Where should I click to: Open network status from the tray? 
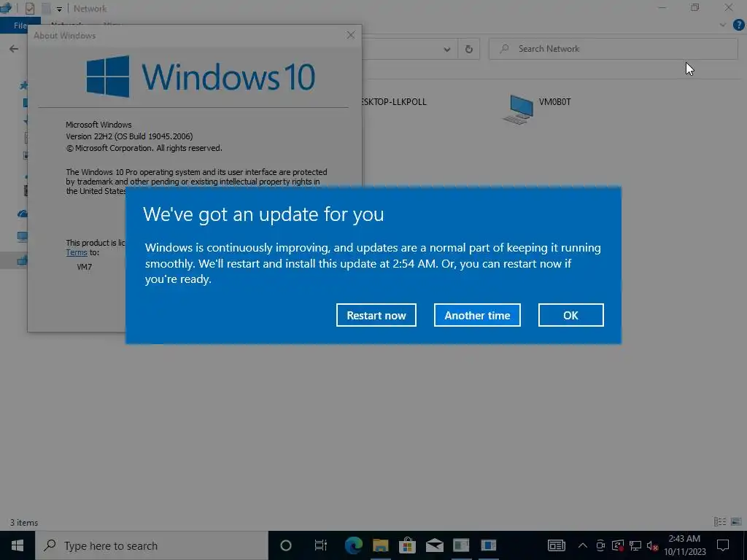(635, 545)
